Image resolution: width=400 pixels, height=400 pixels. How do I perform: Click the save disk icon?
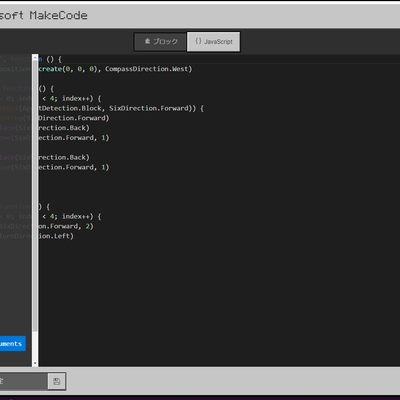click(57, 381)
